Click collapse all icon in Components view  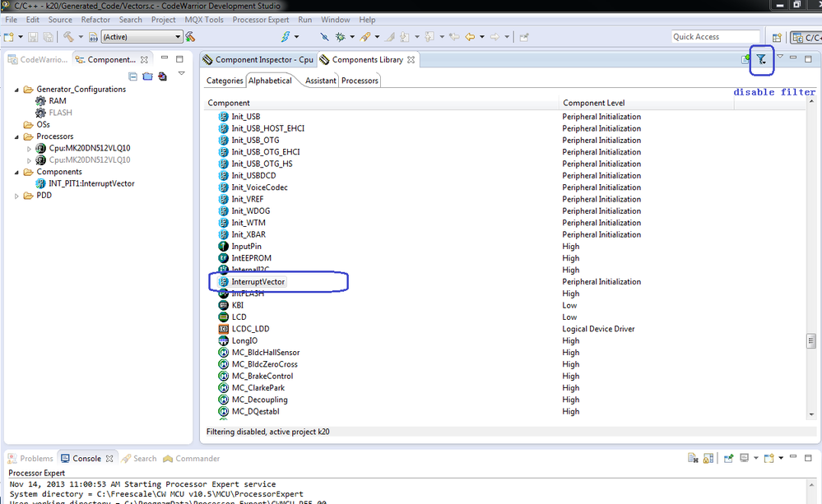(x=132, y=76)
